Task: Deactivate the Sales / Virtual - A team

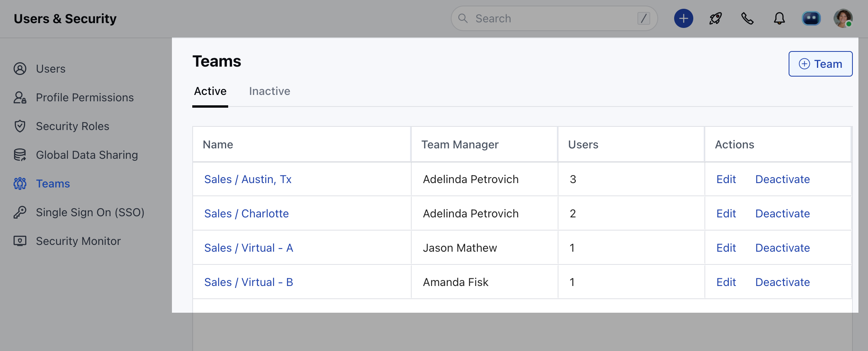Action: click(x=782, y=248)
